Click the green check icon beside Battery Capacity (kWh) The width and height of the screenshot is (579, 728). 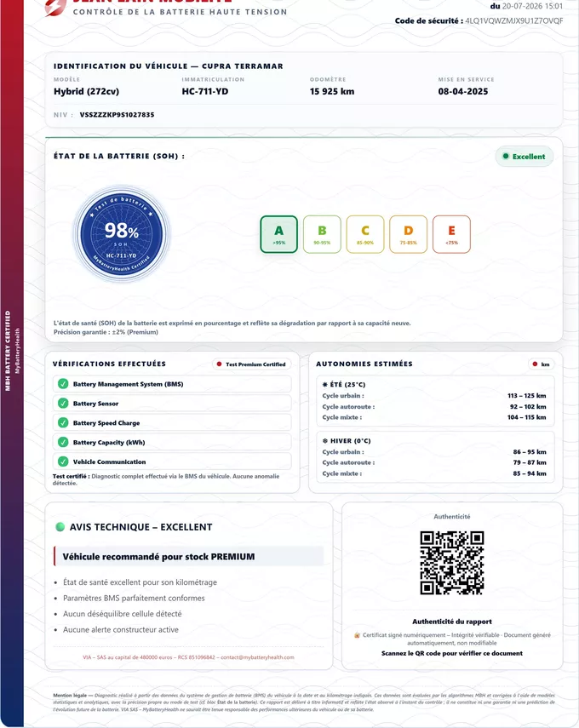tap(63, 443)
